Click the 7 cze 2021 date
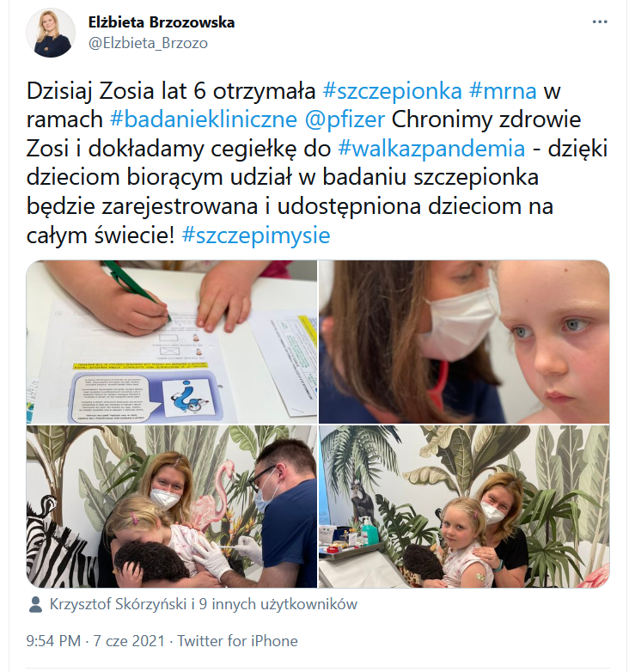The width and height of the screenshot is (629, 672). 129,641
